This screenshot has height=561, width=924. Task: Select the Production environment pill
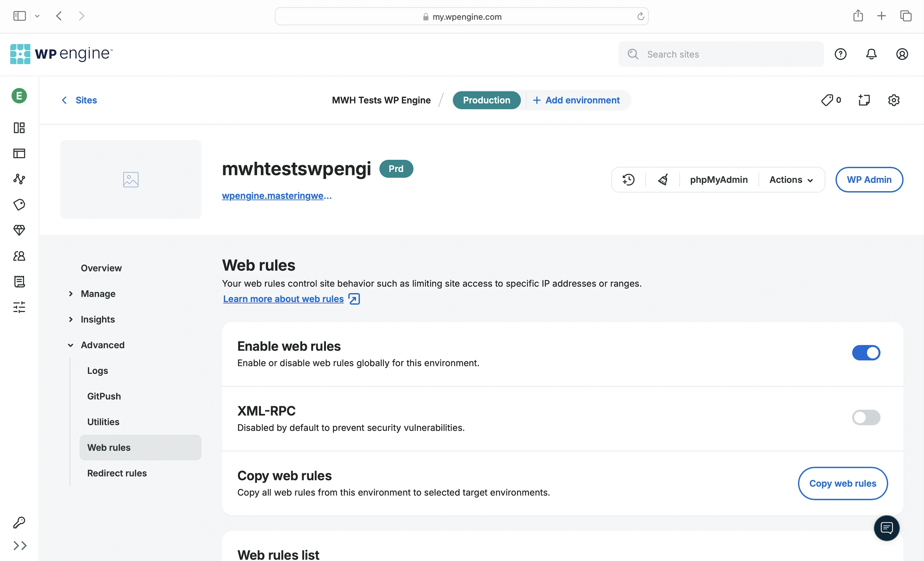pos(486,100)
